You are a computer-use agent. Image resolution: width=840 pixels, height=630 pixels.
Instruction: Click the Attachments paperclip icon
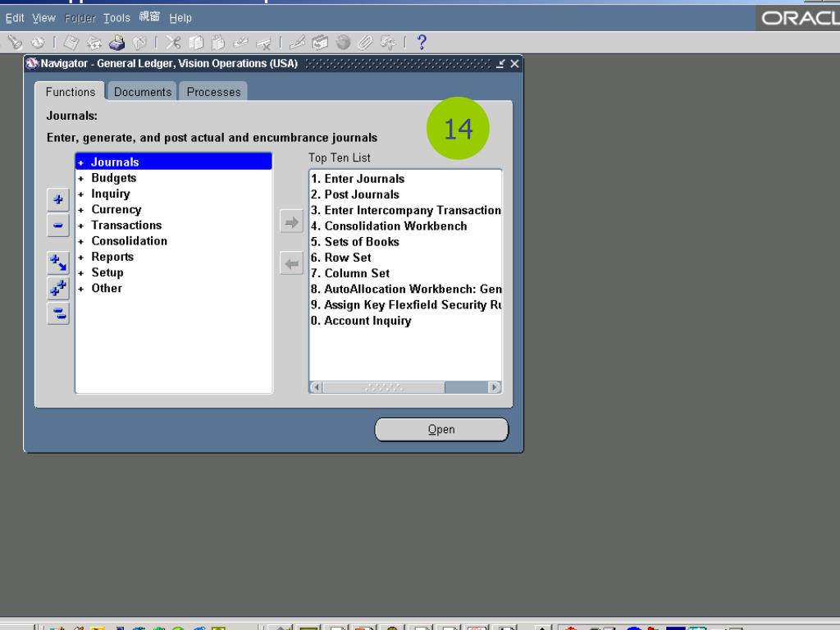pyautogui.click(x=365, y=42)
